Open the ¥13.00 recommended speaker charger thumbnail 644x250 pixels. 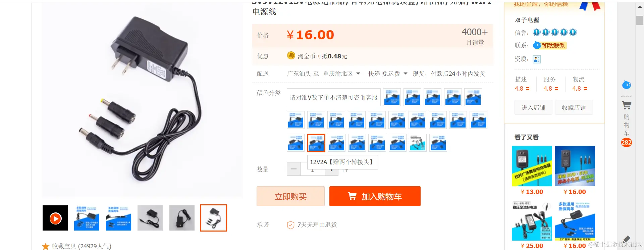click(532, 166)
